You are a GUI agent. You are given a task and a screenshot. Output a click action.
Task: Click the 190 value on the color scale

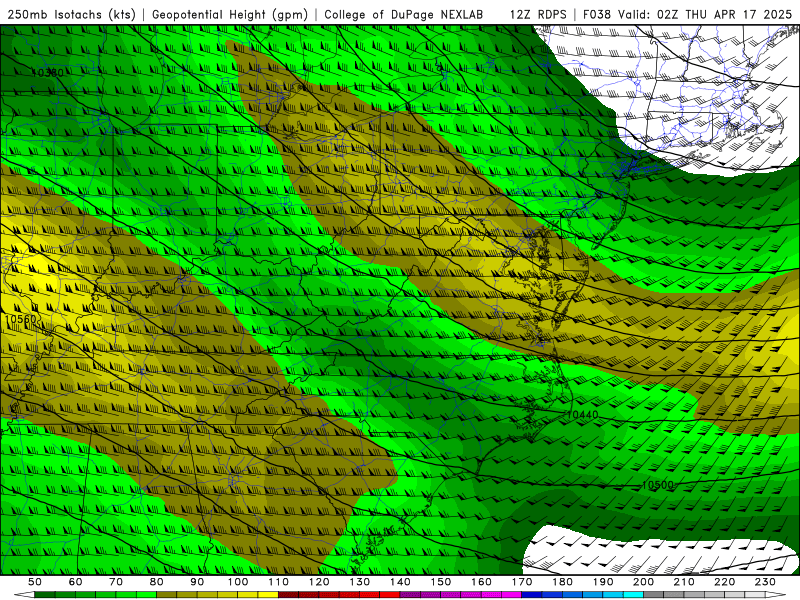coord(603,582)
